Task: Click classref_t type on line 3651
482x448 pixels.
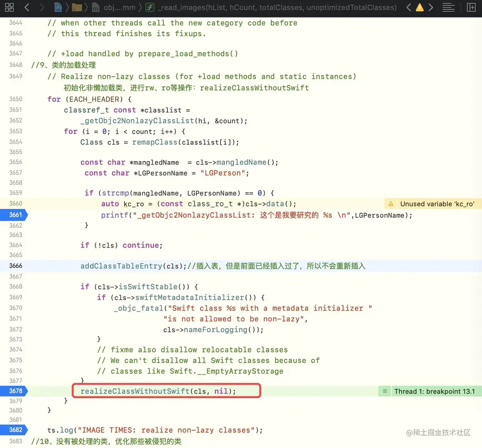Action: click(x=86, y=110)
